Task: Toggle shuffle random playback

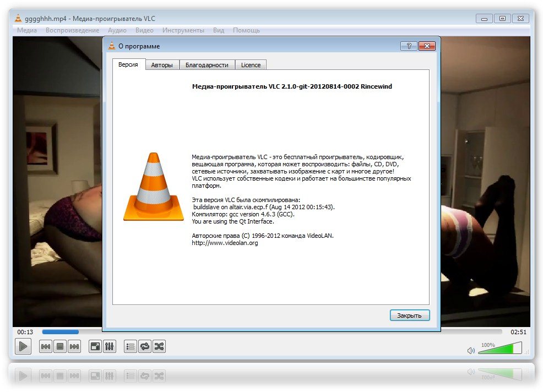Action: click(x=159, y=346)
